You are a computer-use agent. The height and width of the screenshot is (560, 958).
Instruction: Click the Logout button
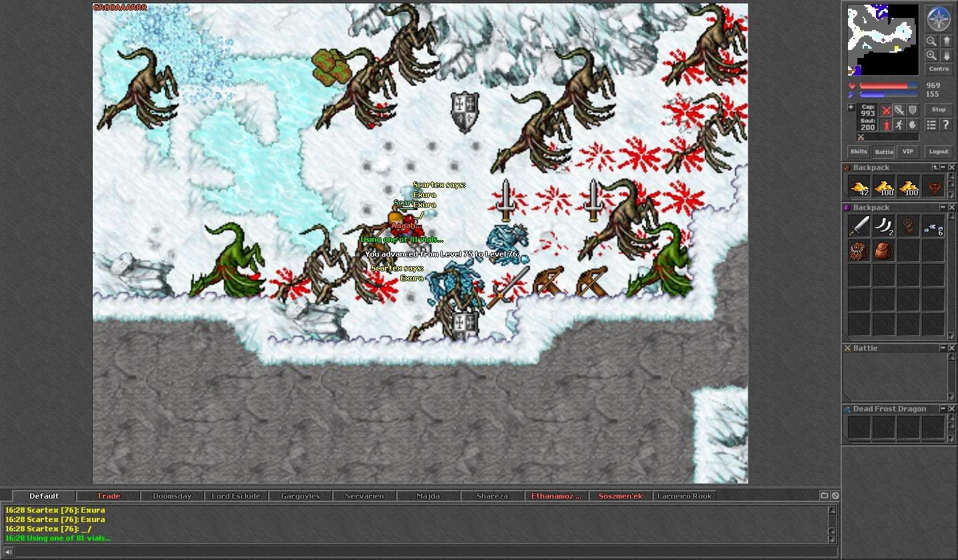click(939, 151)
